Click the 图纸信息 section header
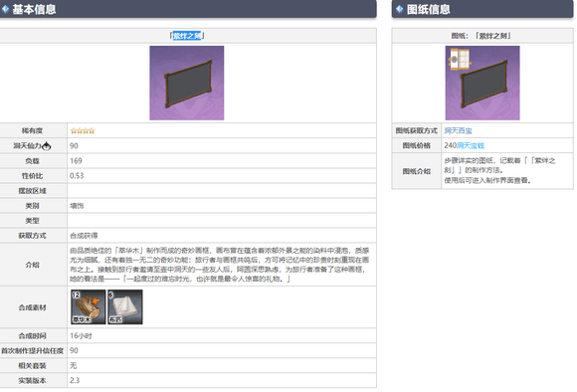 [x=482, y=9]
